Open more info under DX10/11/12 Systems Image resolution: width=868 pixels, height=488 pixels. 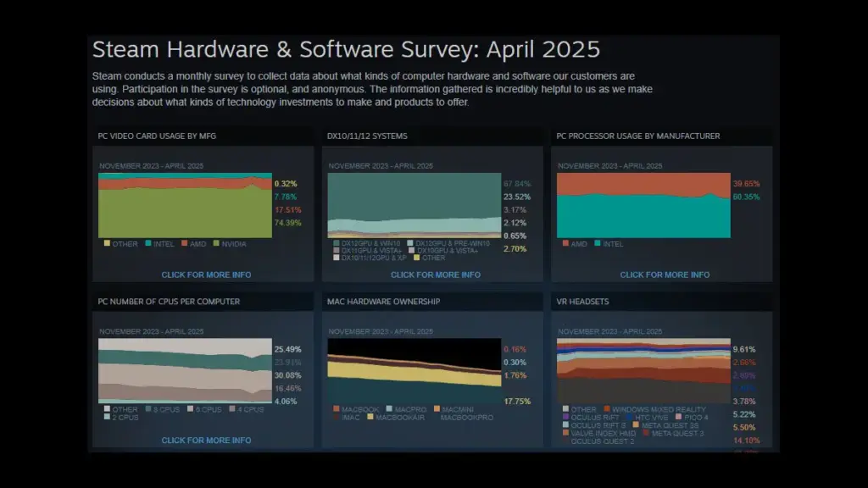[x=436, y=274]
